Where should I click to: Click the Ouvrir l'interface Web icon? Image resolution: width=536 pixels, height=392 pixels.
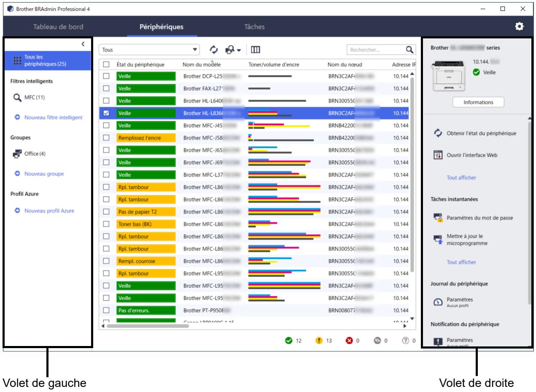pos(438,155)
